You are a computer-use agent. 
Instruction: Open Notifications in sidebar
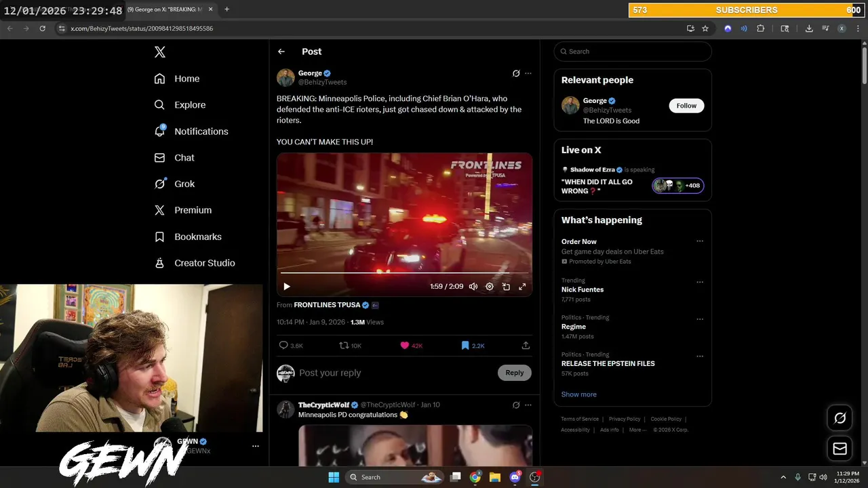click(191, 131)
